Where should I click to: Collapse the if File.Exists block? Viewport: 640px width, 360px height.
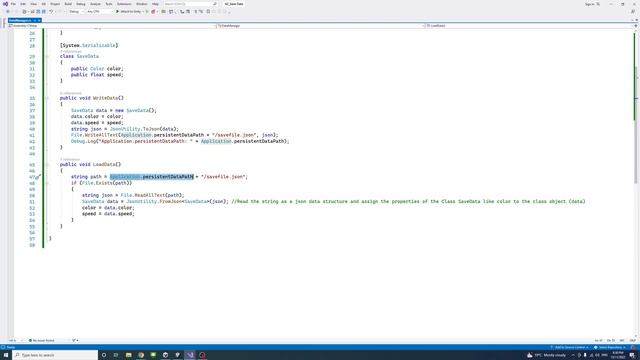click(47, 183)
